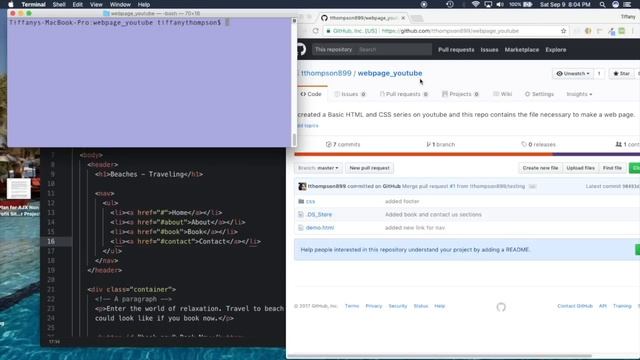Open the demo.html file
The image size is (640, 360).
click(320, 227)
